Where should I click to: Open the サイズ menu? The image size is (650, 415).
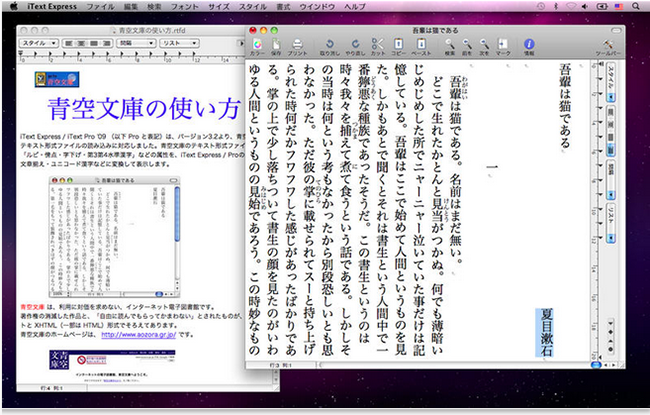[219, 6]
